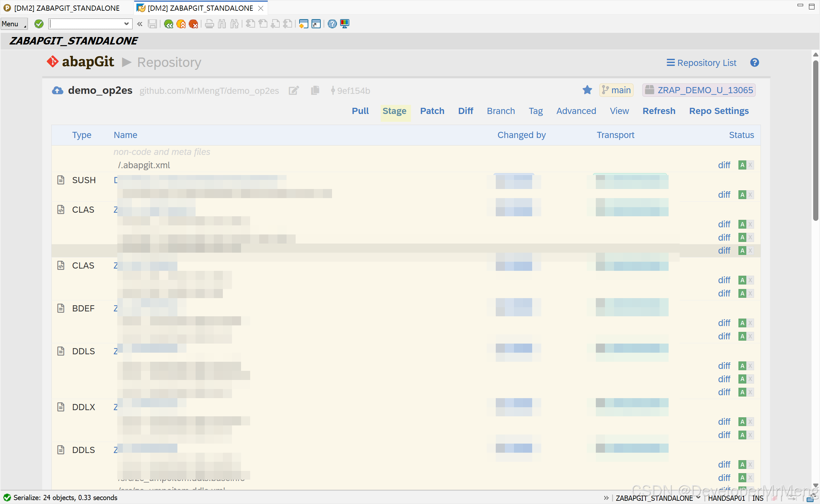Toggle the X marker for /.abapgit.xml row
Image resolution: width=820 pixels, height=504 pixels.
750,165
